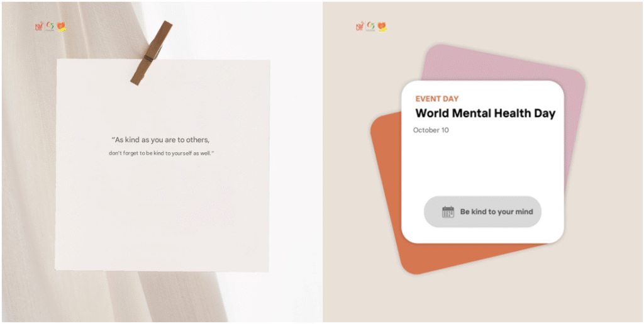Screen dimensions: 644x324
Task: Click the "October 10" date text
Action: pos(431,130)
